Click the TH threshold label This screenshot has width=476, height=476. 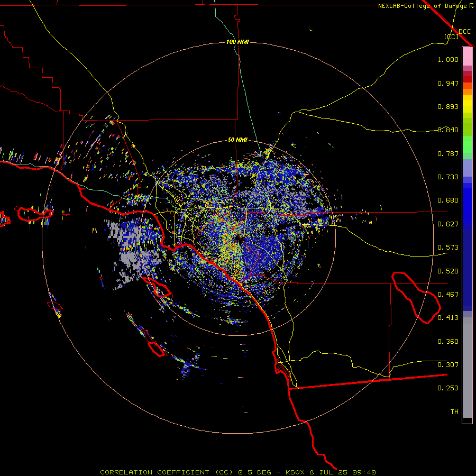click(454, 412)
